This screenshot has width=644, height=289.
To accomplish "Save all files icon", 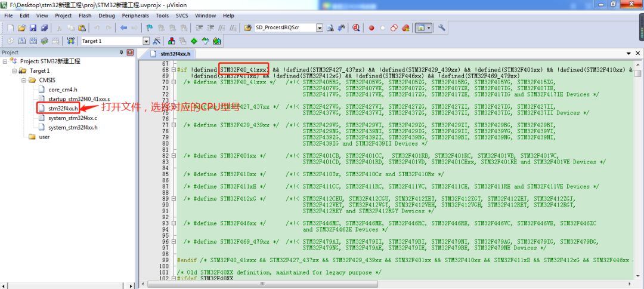I will [44, 28].
